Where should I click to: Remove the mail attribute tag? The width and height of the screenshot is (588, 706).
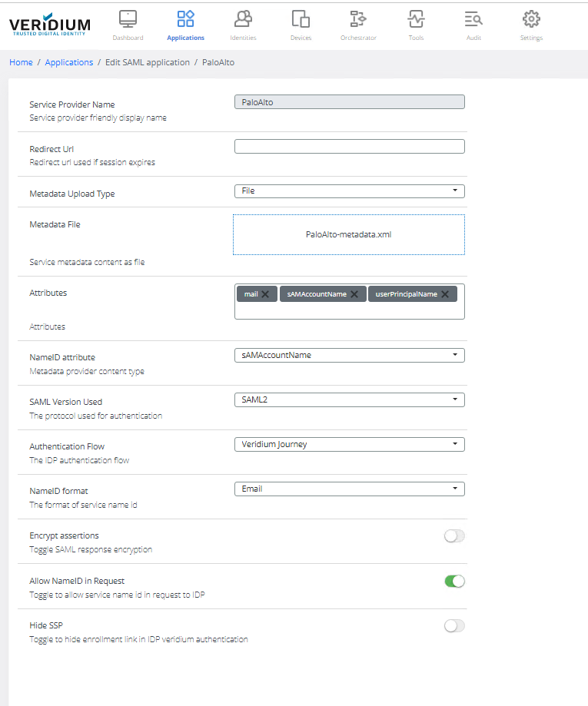(265, 294)
